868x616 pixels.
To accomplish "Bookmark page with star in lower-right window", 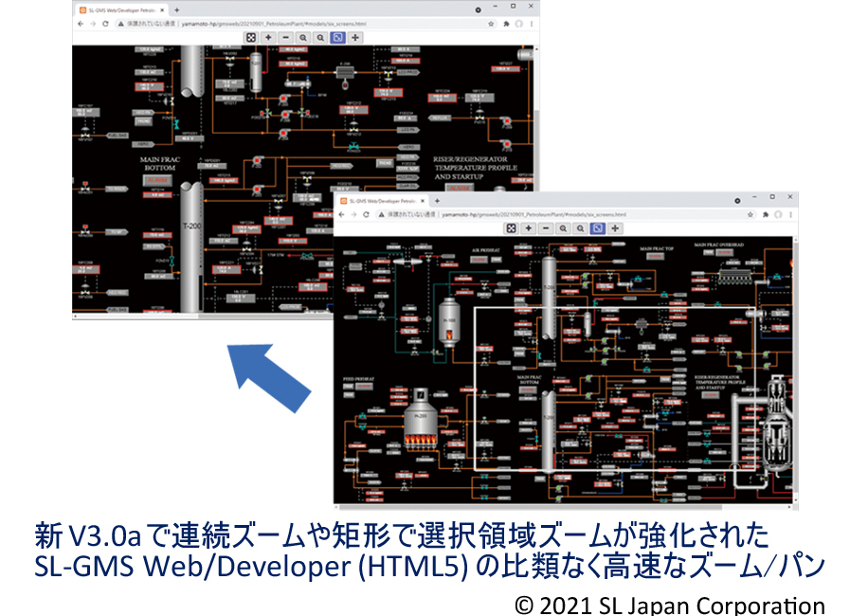I will pos(750,214).
